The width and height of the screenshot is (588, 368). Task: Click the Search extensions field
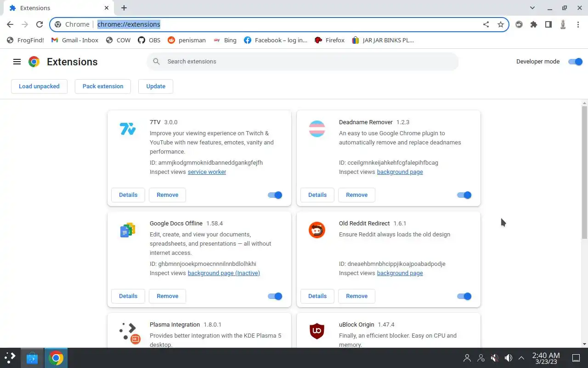(303, 62)
